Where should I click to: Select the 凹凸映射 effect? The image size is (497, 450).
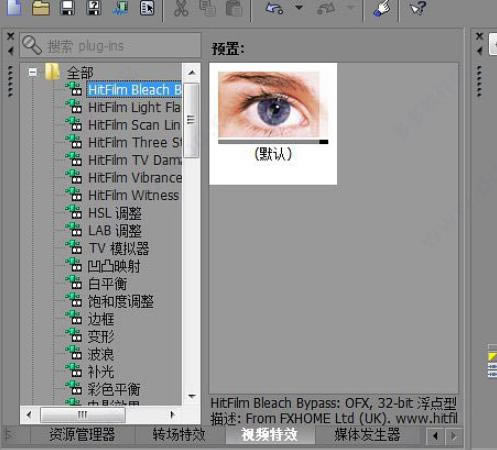(114, 266)
